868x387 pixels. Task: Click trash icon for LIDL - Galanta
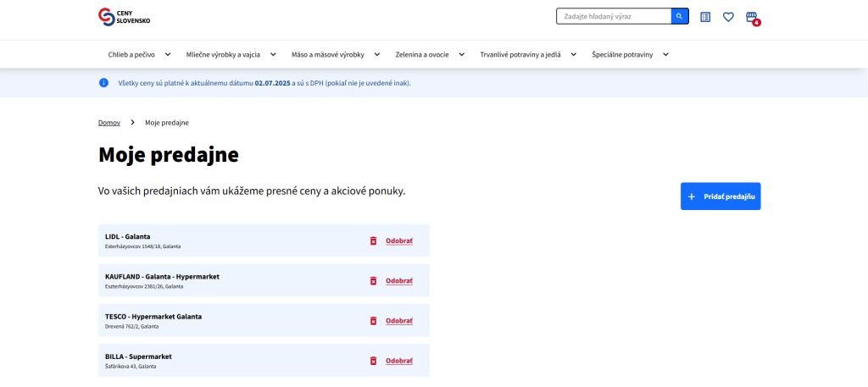tap(374, 240)
